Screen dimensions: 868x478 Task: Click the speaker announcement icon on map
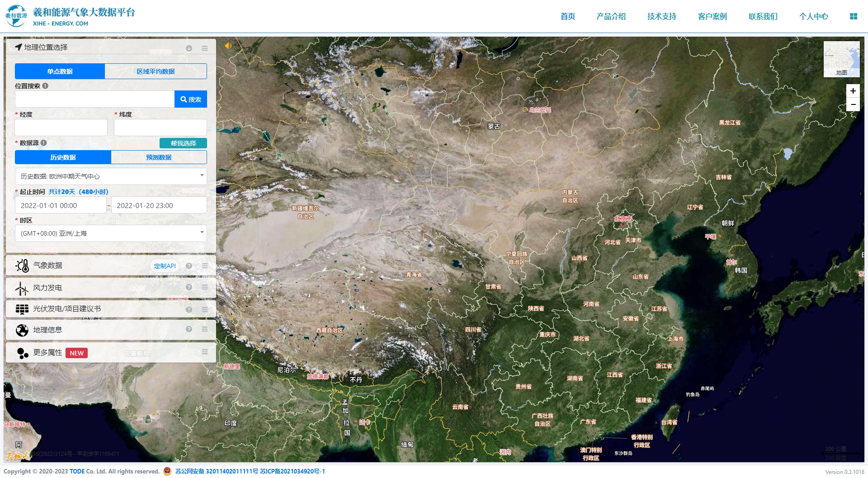pyautogui.click(x=228, y=46)
